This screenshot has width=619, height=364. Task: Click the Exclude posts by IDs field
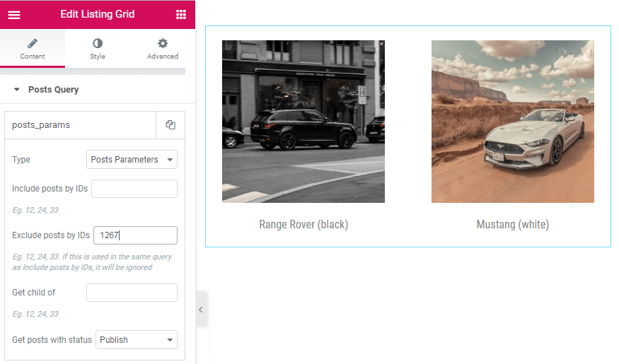135,235
